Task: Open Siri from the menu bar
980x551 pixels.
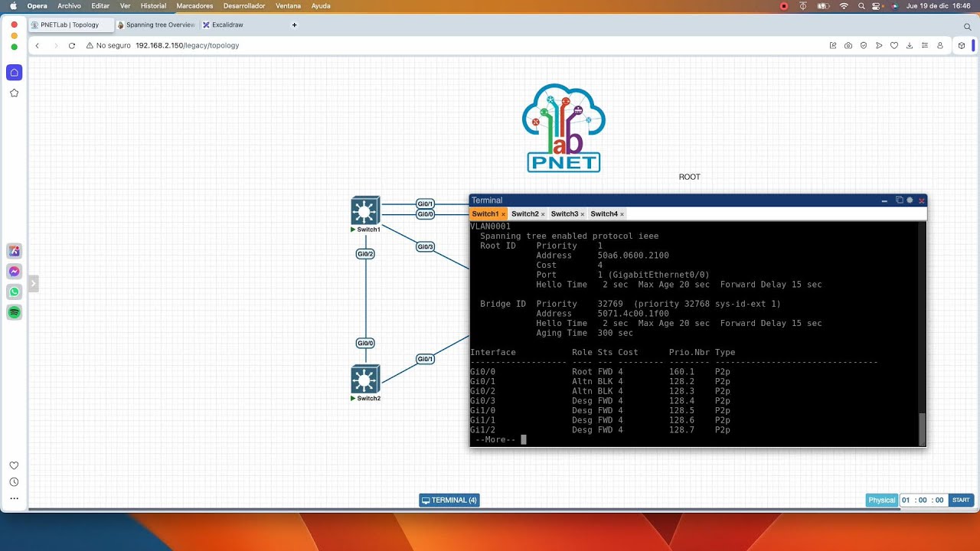Action: click(x=894, y=5)
